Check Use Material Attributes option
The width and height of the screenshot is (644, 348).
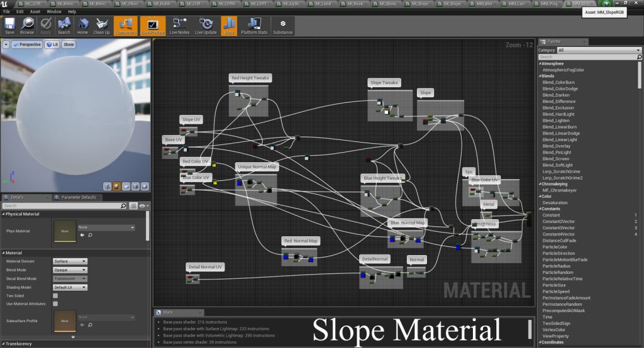pyautogui.click(x=55, y=303)
